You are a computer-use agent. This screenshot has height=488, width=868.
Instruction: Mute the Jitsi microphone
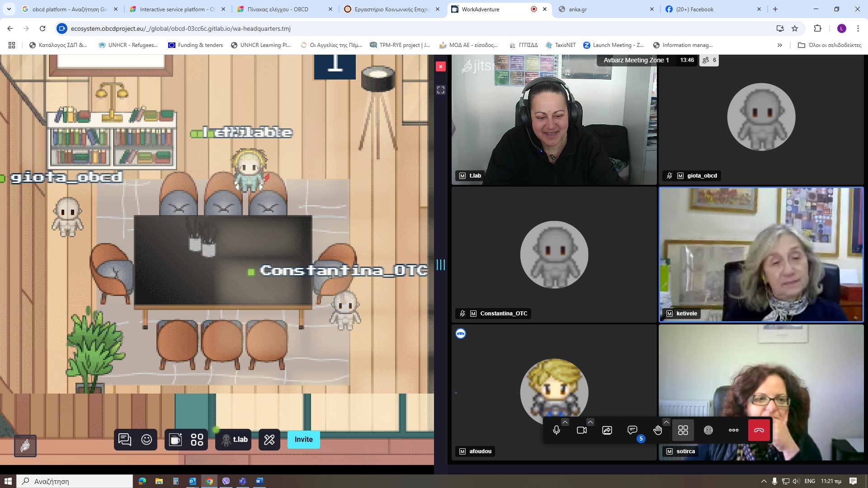tap(557, 430)
